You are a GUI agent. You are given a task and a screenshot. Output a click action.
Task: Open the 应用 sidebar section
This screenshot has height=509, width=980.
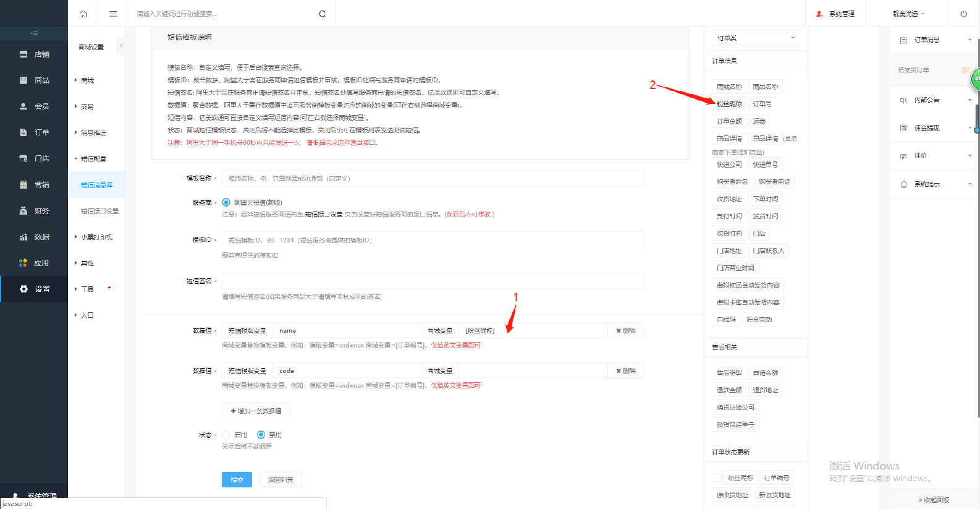[x=34, y=263]
